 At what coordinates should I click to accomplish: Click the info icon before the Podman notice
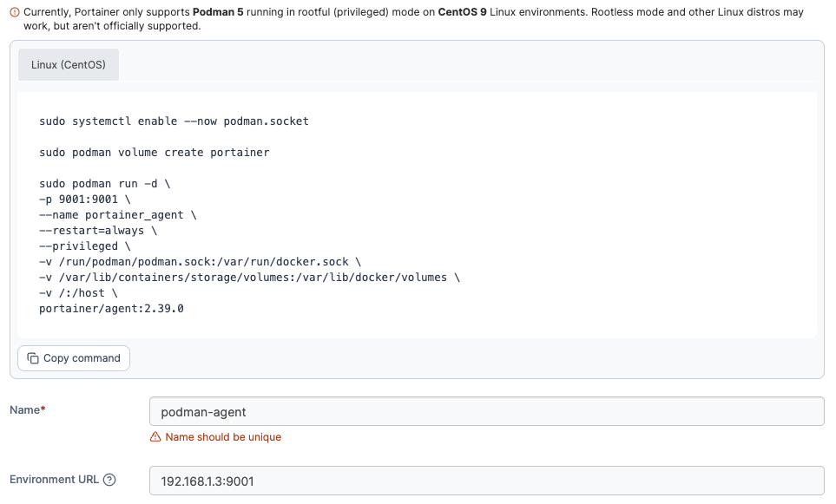[x=14, y=13]
